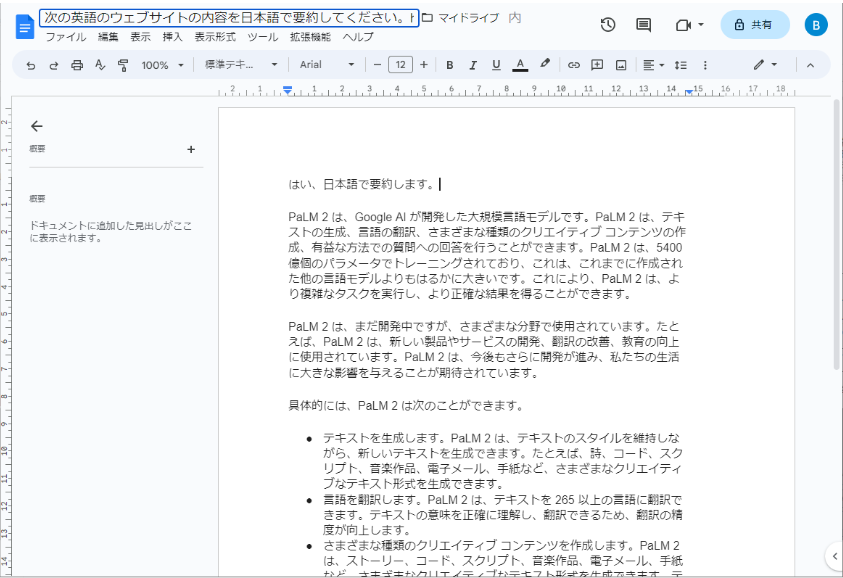The height and width of the screenshot is (578, 843).
Task: Open the paragraph style dropdown
Action: coord(241,65)
